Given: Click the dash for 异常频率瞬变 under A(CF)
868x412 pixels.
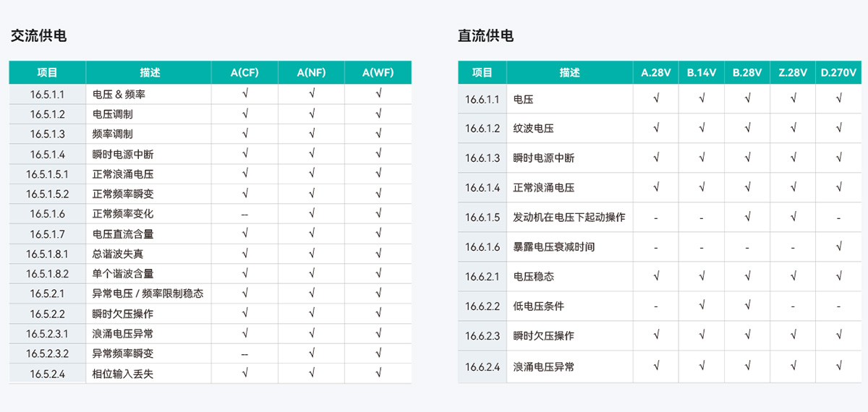Looking at the screenshot, I should click(x=244, y=354).
